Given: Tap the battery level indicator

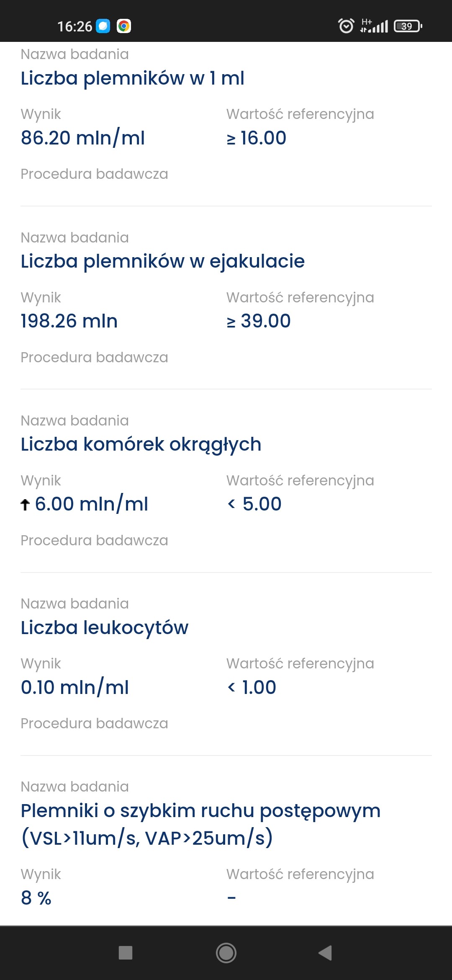Looking at the screenshot, I should click(408, 26).
